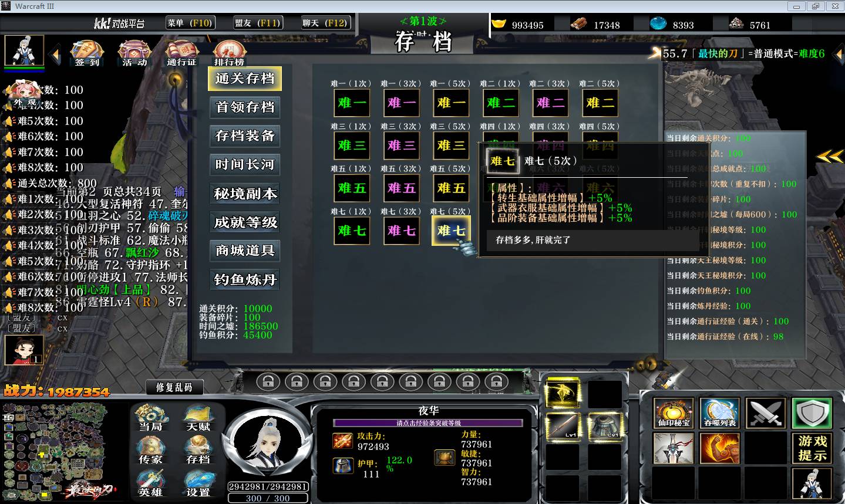845x504 pixels.
Task: Select the 难三（5次）save slot
Action: [451, 146]
